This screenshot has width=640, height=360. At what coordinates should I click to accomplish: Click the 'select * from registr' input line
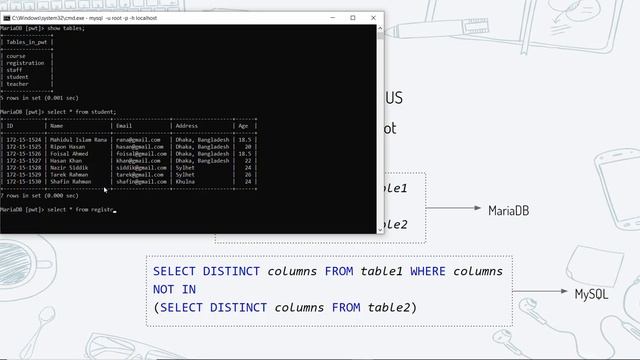(58, 209)
